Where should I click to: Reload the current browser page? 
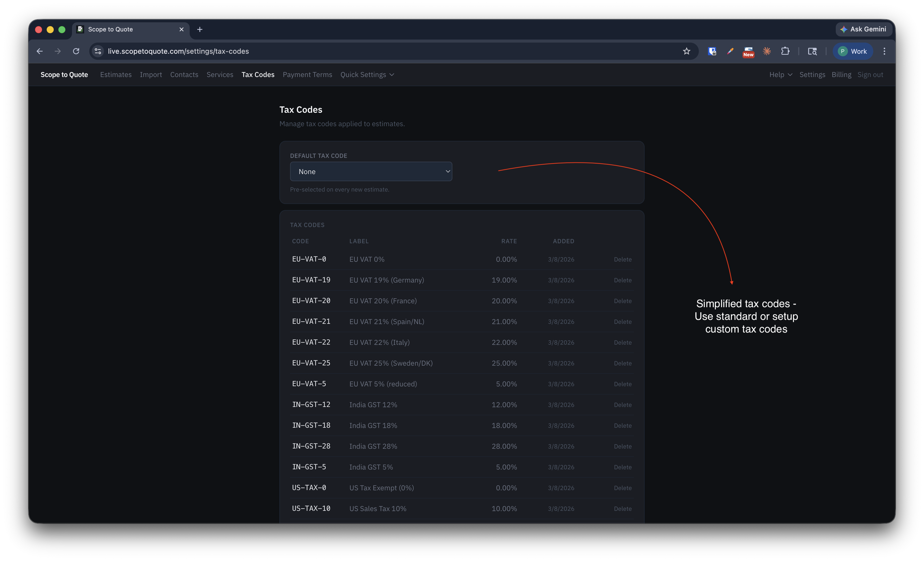(76, 51)
